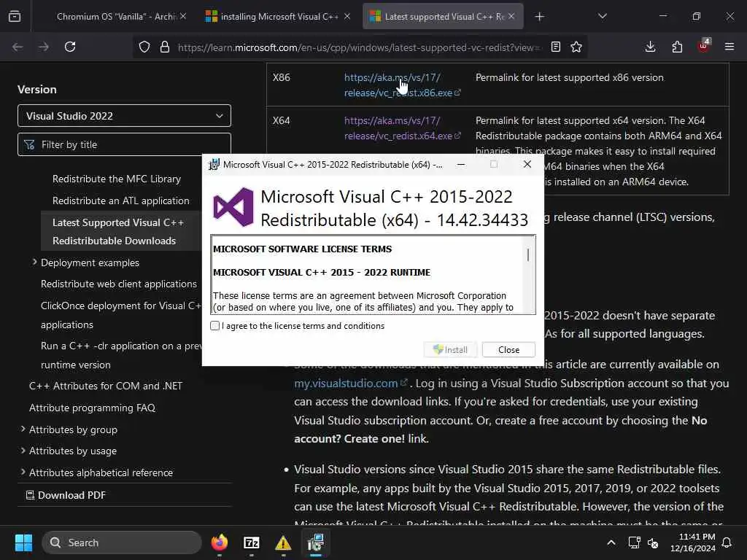Open tracking protection shield icon
747x560 pixels.
(144, 47)
